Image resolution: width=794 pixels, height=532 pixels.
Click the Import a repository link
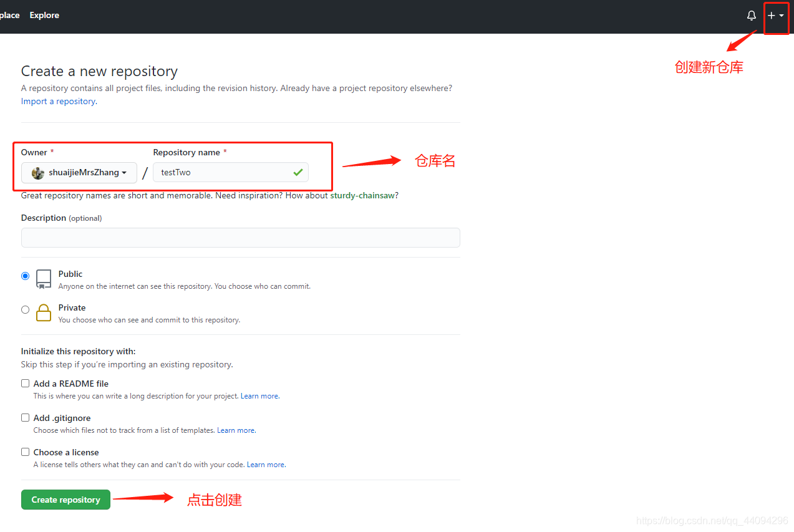[58, 101]
